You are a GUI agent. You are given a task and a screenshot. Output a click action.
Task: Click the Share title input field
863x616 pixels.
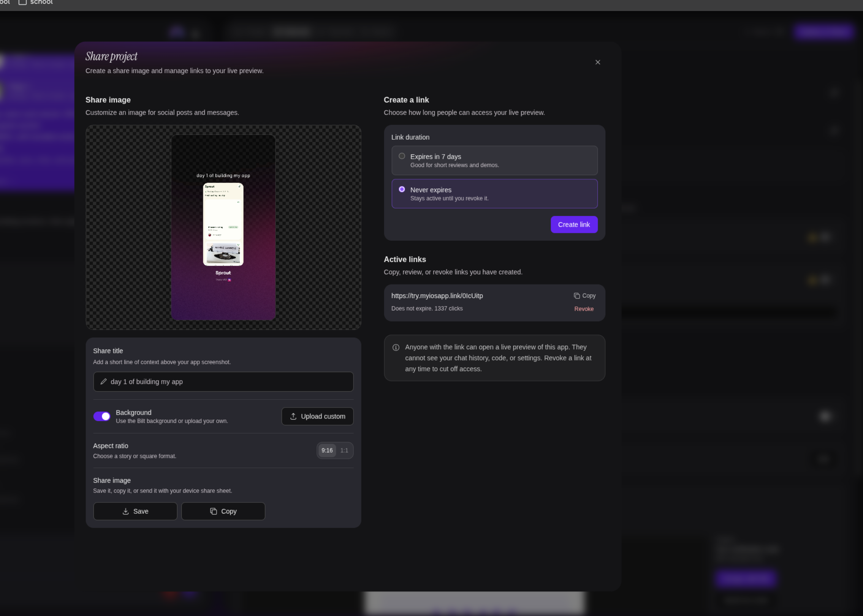point(223,382)
